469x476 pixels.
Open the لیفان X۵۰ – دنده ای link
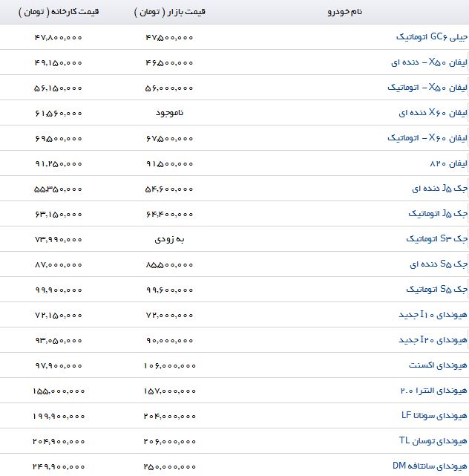click(429, 62)
